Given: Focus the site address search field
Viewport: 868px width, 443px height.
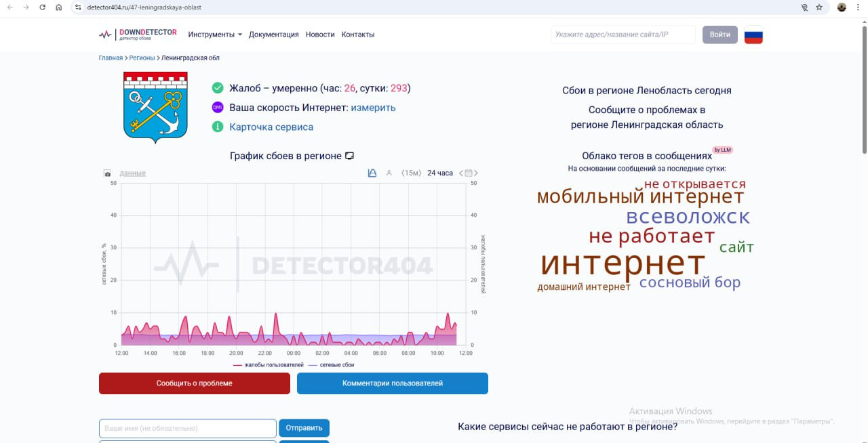Looking at the screenshot, I should 623,35.
